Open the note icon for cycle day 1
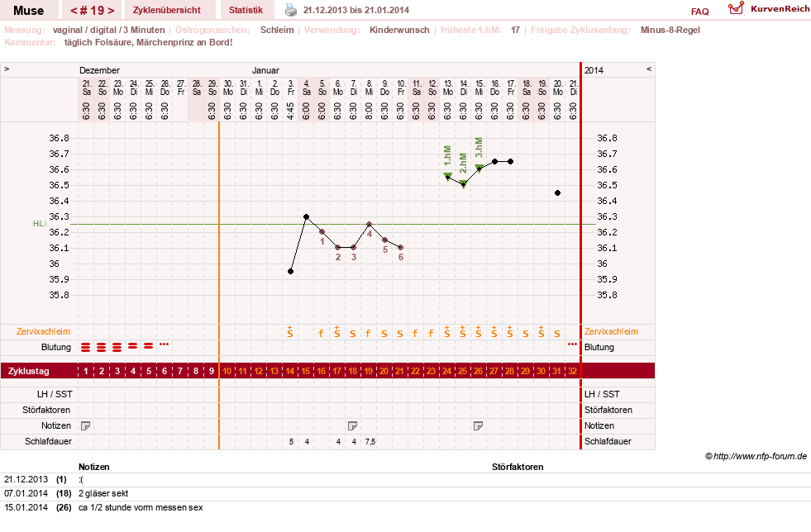This screenshot has height=532, width=811. coord(86,425)
